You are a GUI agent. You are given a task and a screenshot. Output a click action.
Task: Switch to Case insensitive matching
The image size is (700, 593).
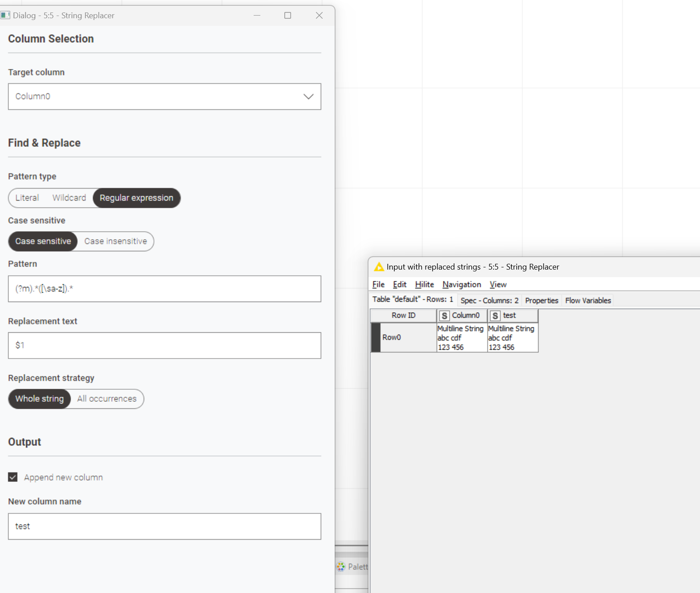click(x=116, y=242)
